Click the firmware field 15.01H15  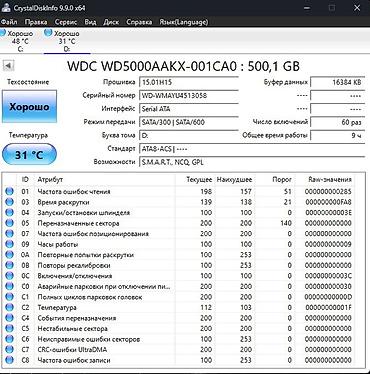[189, 82]
